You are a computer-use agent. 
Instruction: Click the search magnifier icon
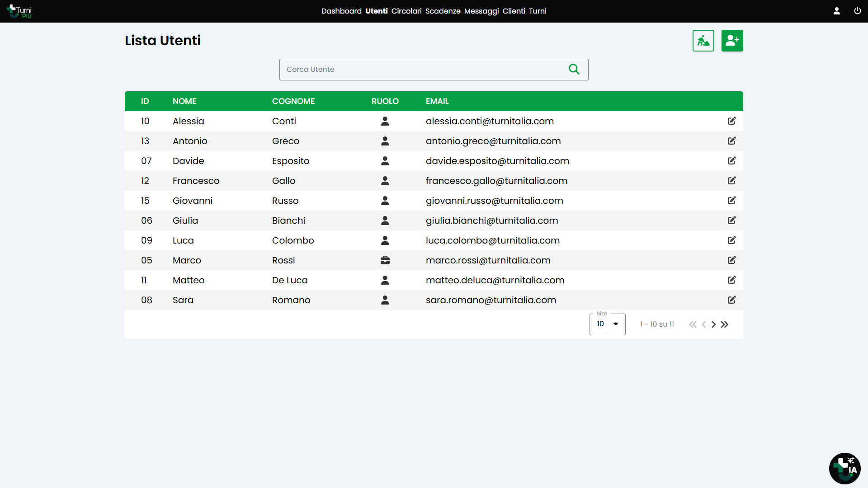(574, 69)
